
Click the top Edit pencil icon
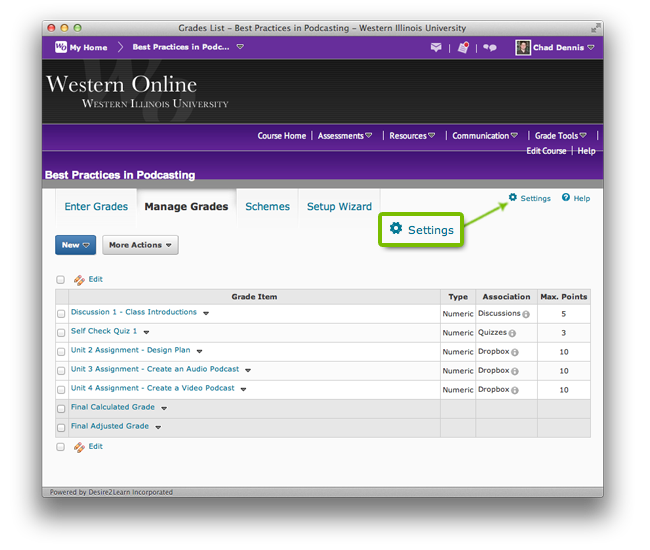[x=80, y=280]
